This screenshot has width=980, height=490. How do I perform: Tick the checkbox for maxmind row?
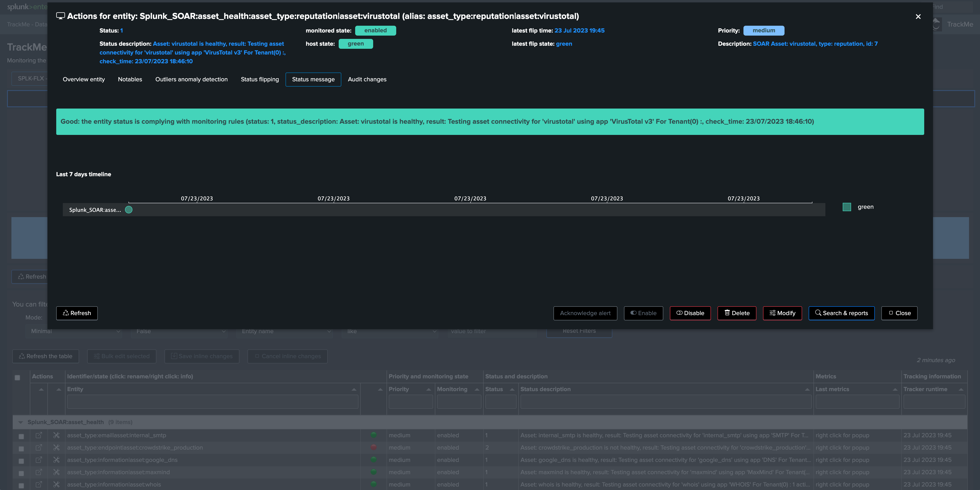(21, 473)
